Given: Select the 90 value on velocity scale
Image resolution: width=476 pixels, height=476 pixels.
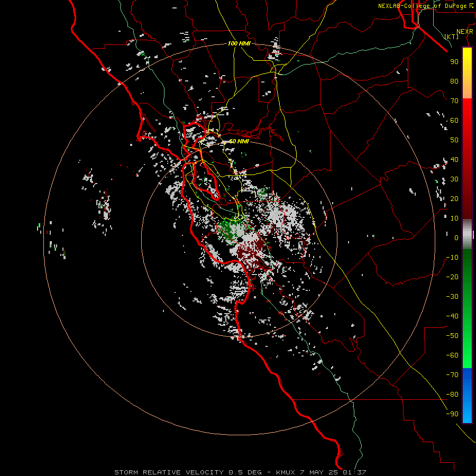Looking at the screenshot, I should (454, 62).
